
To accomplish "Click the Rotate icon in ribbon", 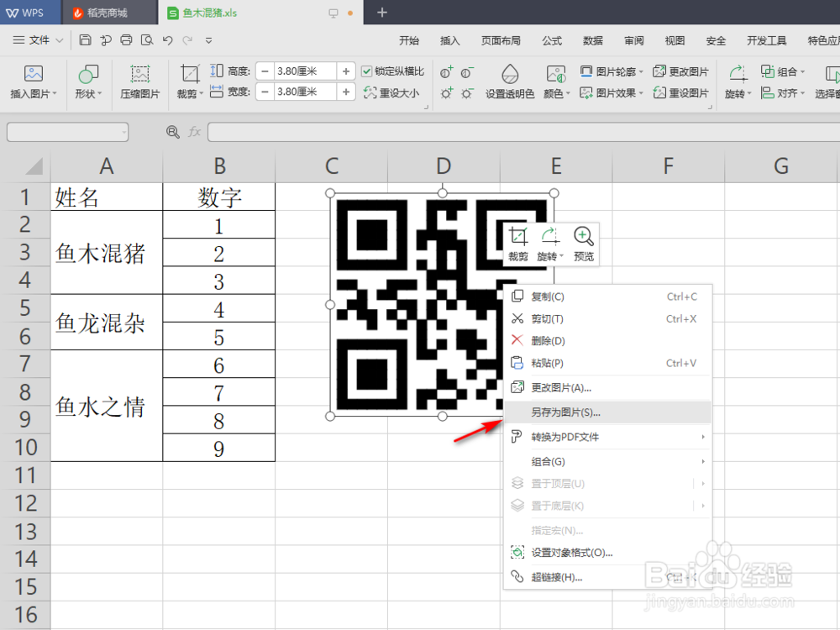I will point(738,74).
